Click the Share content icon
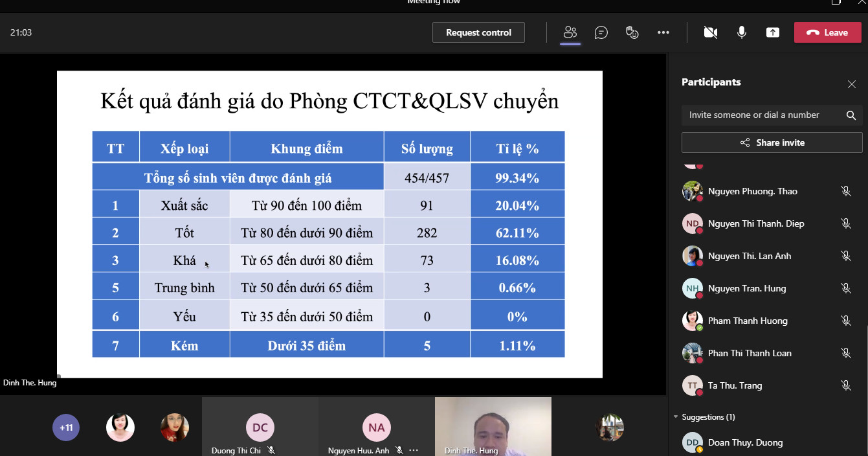Viewport: 868px width, 456px height. [772, 32]
